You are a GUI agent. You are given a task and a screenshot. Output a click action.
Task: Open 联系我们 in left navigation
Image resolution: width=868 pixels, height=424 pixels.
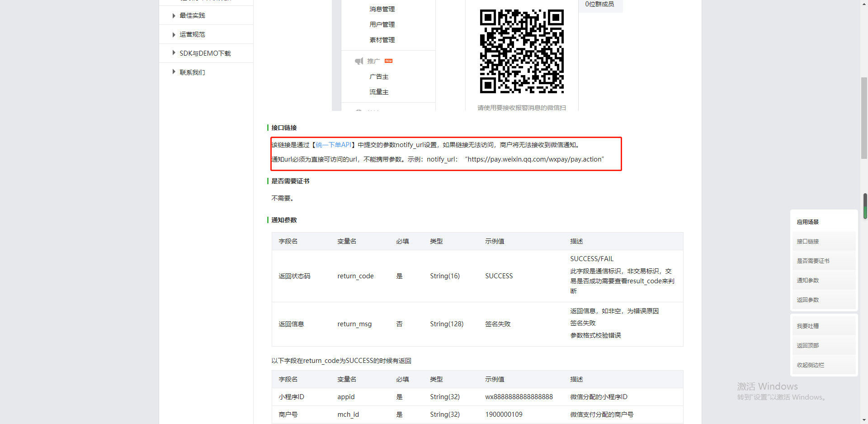[x=192, y=72]
